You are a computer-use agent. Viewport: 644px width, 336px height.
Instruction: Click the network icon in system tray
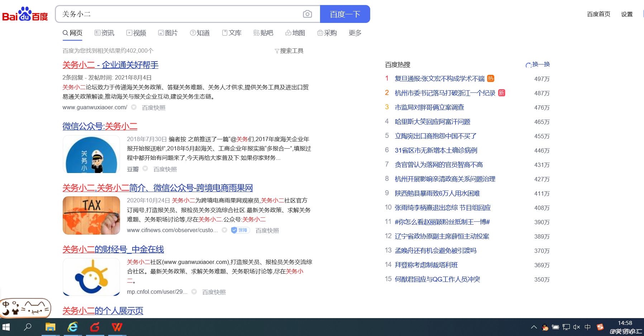tap(566, 327)
